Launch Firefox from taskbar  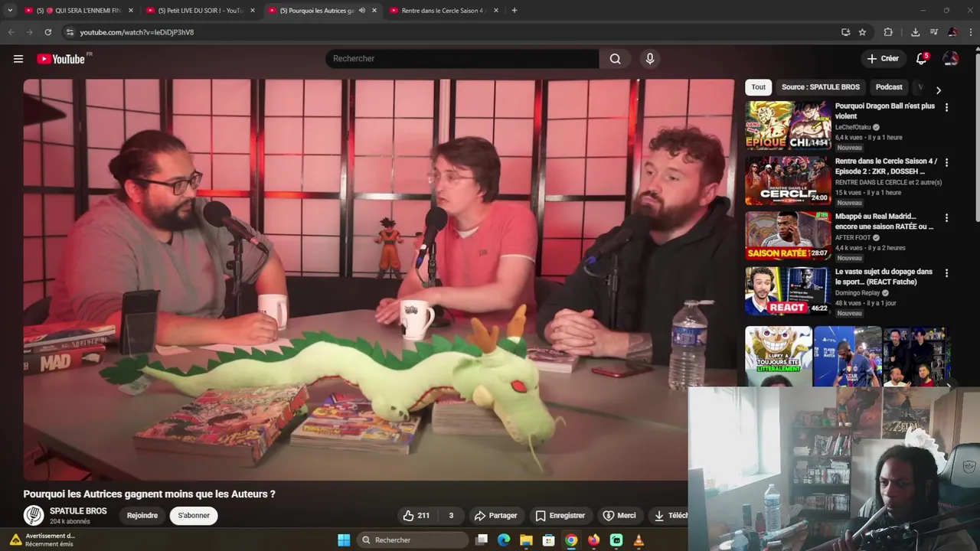[593, 540]
